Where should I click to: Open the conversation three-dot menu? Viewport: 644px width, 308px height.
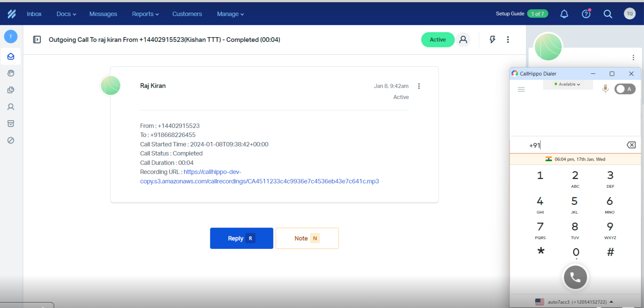pos(508,39)
